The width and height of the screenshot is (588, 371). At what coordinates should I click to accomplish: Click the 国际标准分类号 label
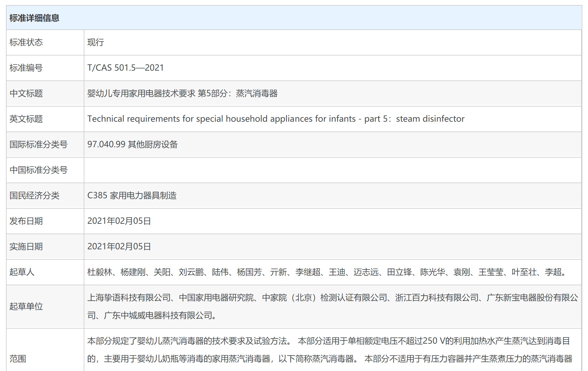coord(39,145)
